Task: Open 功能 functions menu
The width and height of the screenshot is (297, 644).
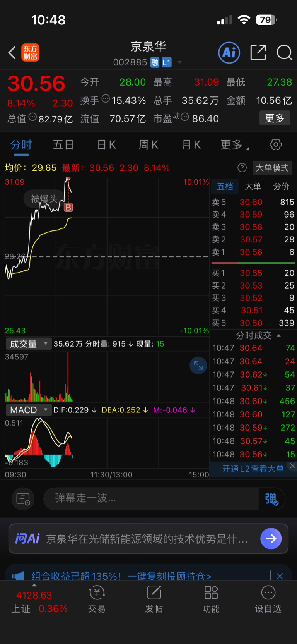Action: click(x=211, y=599)
